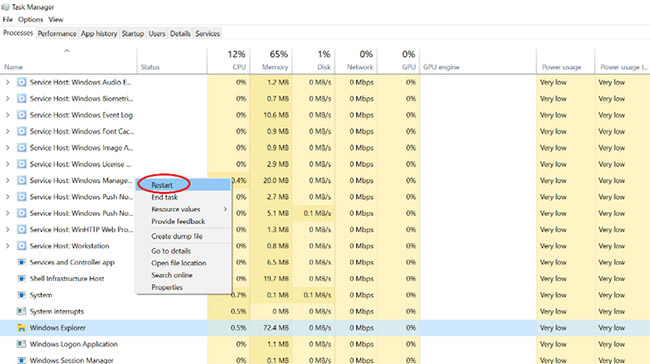The width and height of the screenshot is (650, 364).
Task: Expand Service Host: Windows Biometric row
Action: click(7, 99)
